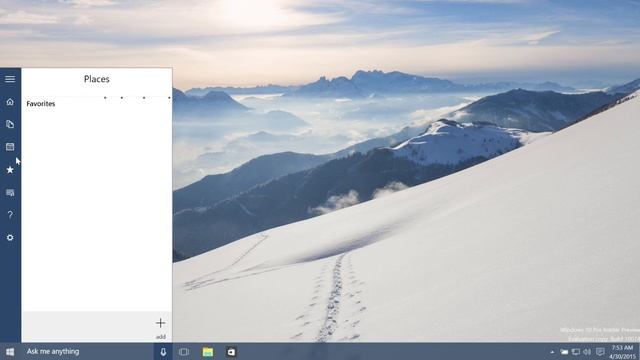Viewport: 640px width, 360px height.
Task: Open Cortana Reminders calendar icon
Action: tap(10, 147)
